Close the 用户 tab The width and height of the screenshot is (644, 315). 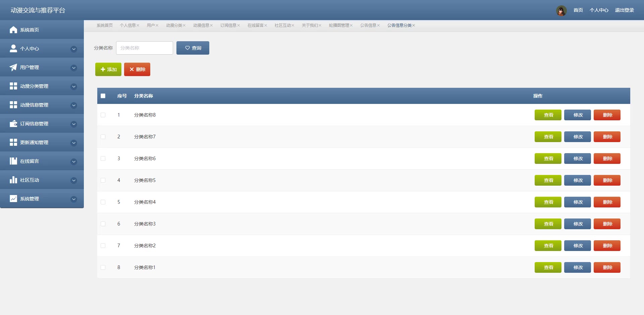(157, 25)
